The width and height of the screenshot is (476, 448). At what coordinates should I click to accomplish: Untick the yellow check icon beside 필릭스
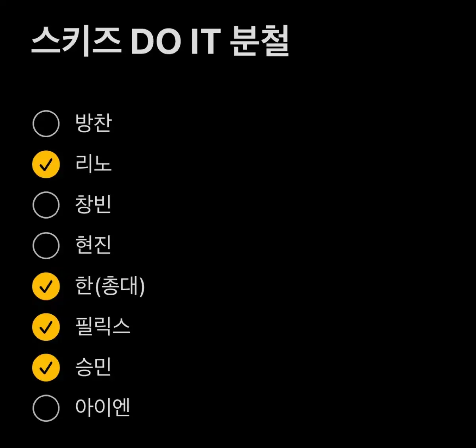click(x=46, y=327)
